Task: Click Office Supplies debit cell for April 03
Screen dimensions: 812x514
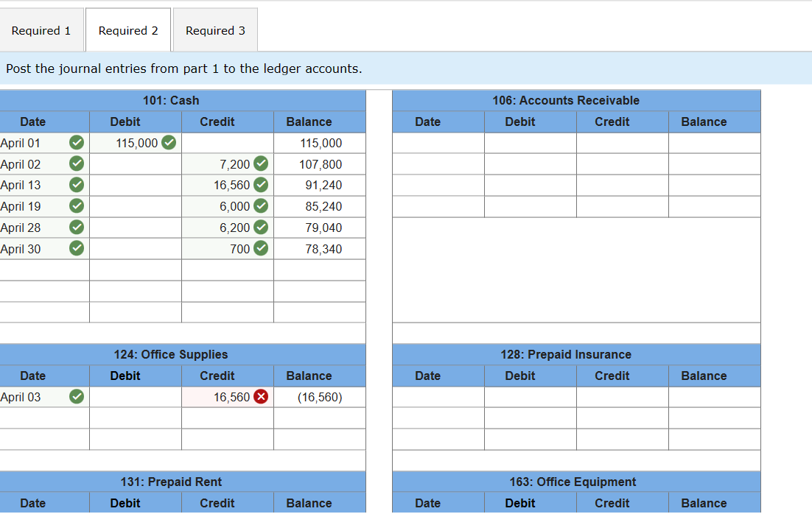Action: pos(136,397)
